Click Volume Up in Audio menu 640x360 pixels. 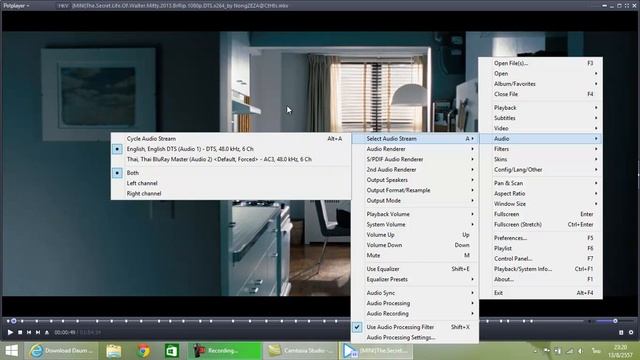(x=415, y=235)
